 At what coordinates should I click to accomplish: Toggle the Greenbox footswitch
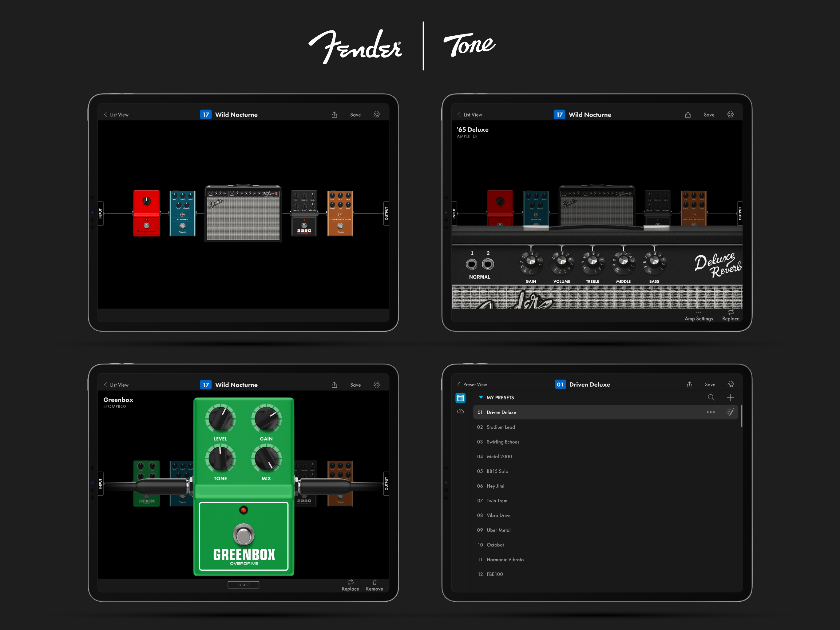coord(244,535)
